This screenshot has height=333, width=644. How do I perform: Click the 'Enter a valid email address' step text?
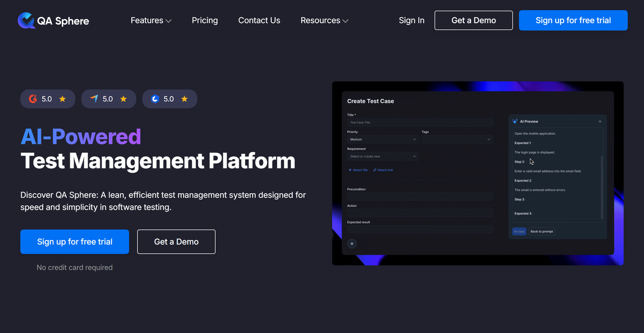tap(548, 171)
